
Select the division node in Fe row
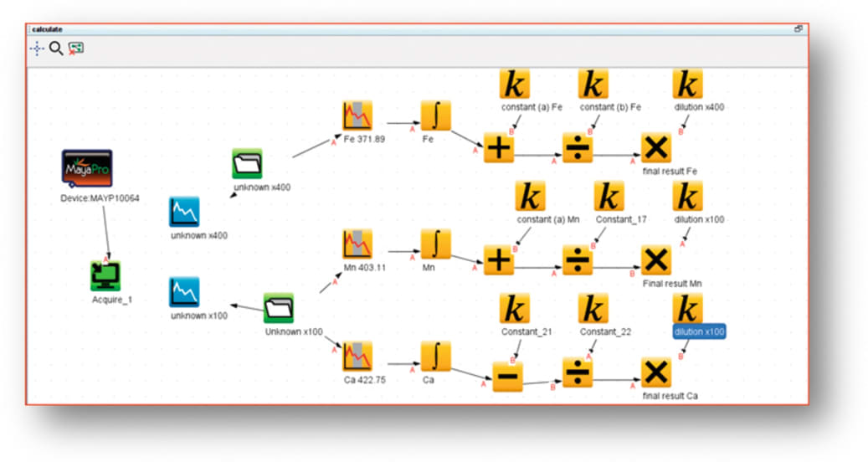tap(578, 148)
